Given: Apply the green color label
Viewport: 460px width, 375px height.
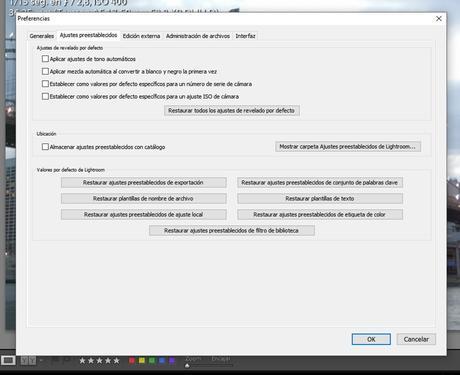Looking at the screenshot, I should 152,360.
